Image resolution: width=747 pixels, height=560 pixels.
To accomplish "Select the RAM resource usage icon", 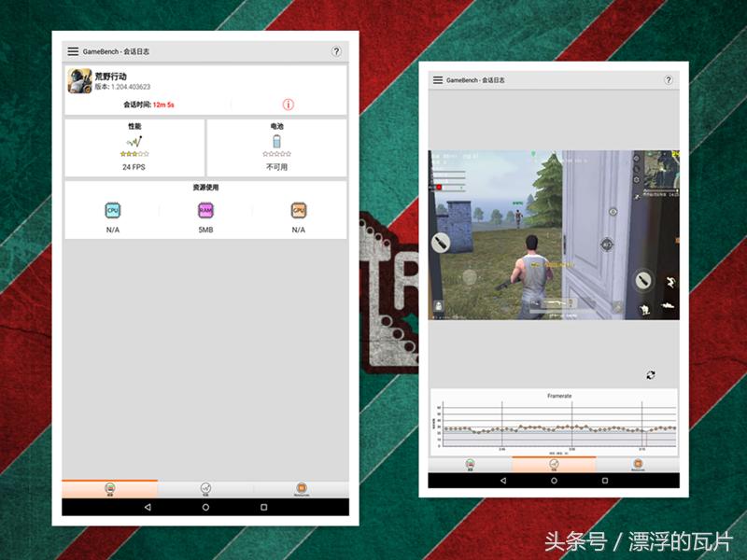I will point(204,209).
